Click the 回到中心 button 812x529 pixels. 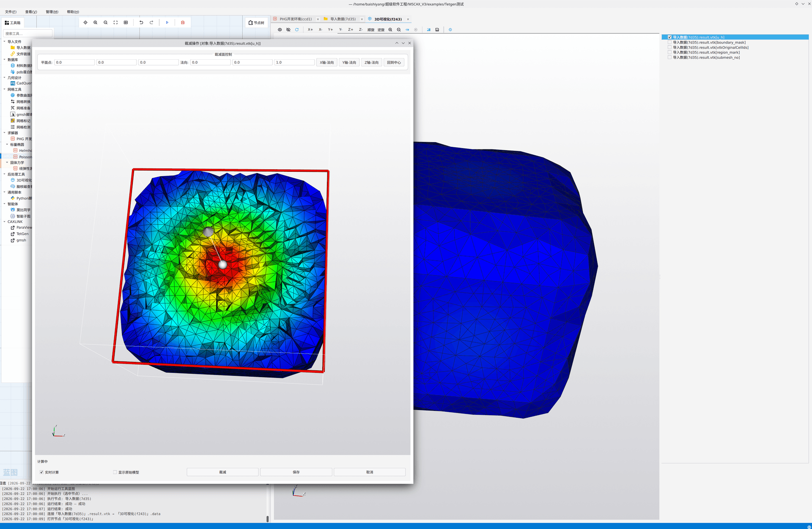(394, 63)
